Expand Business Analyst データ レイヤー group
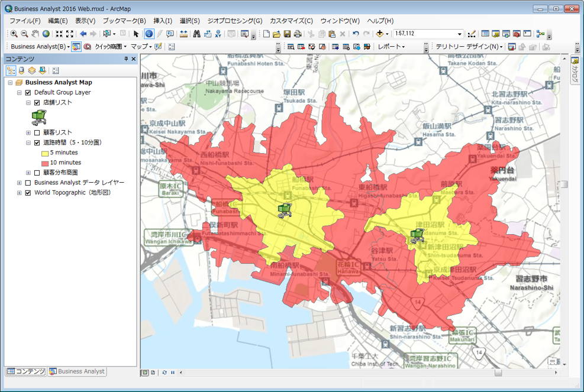 (20, 183)
